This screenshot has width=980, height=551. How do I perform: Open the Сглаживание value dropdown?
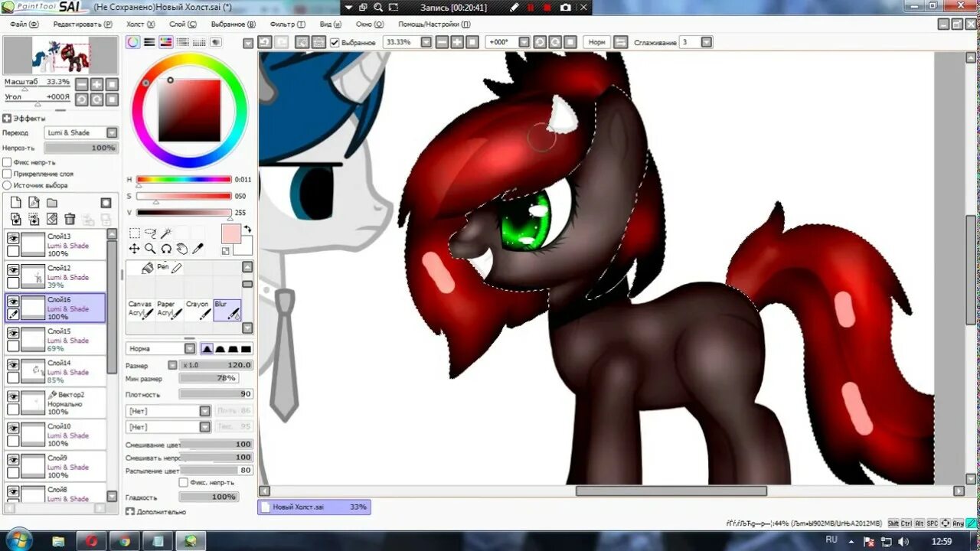707,42
